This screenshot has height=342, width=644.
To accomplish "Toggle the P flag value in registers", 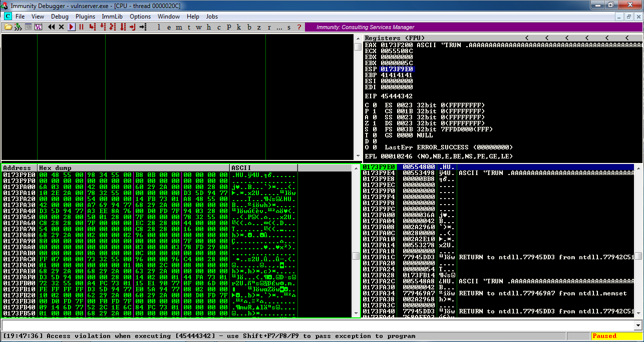I will tap(374, 111).
